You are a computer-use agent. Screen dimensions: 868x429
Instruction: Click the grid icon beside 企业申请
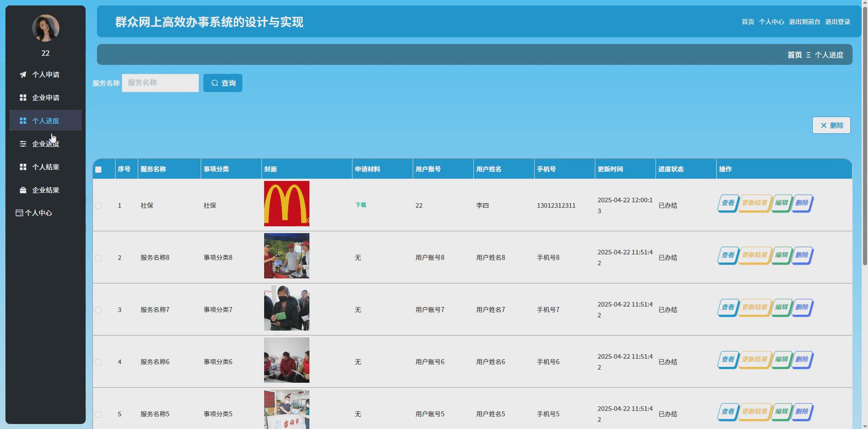(23, 98)
